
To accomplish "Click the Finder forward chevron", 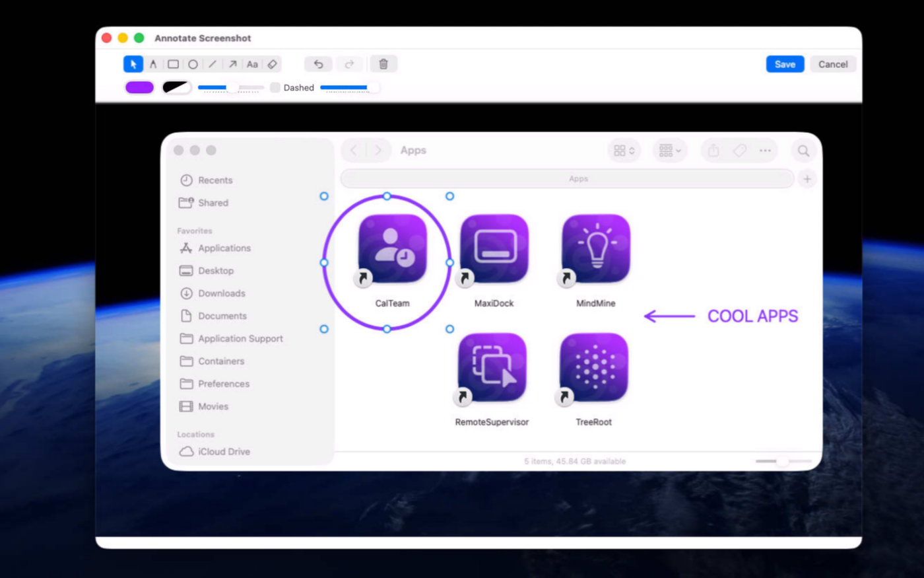I will [x=378, y=151].
